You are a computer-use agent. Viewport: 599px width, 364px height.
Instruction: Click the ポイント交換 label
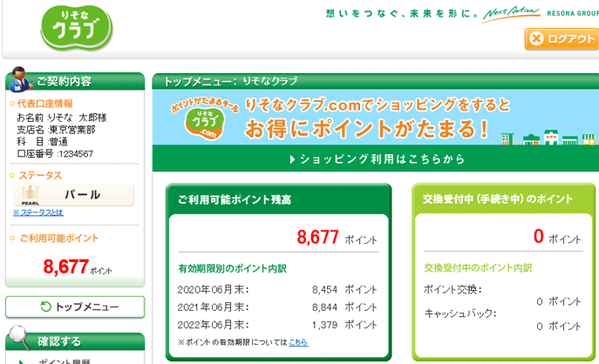click(x=453, y=290)
